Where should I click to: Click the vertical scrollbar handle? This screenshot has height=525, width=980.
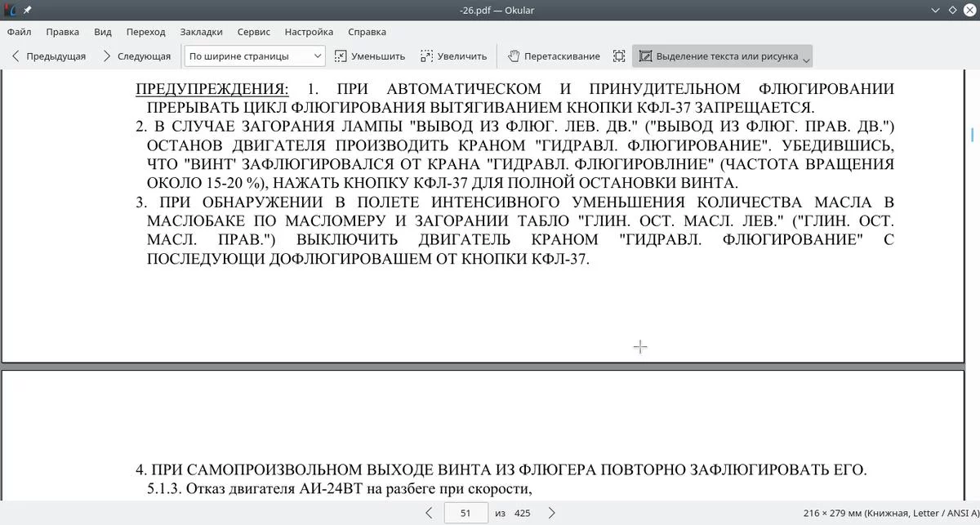972,134
